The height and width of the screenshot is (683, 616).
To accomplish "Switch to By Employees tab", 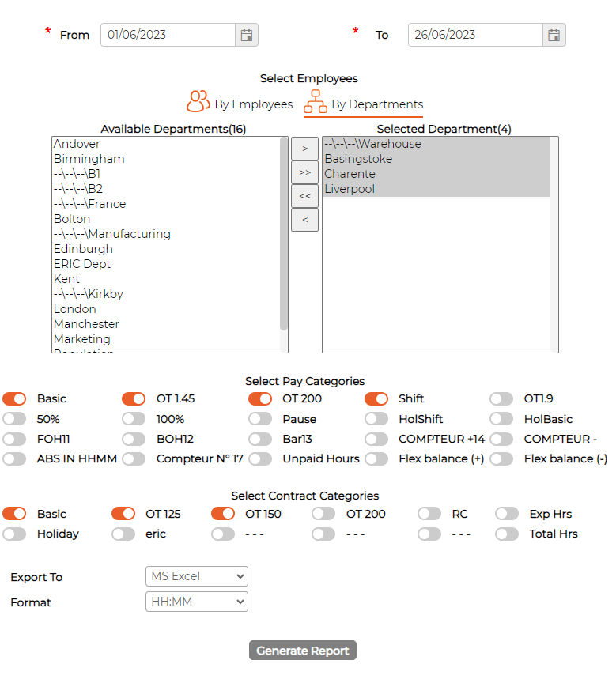I will 240,102.
